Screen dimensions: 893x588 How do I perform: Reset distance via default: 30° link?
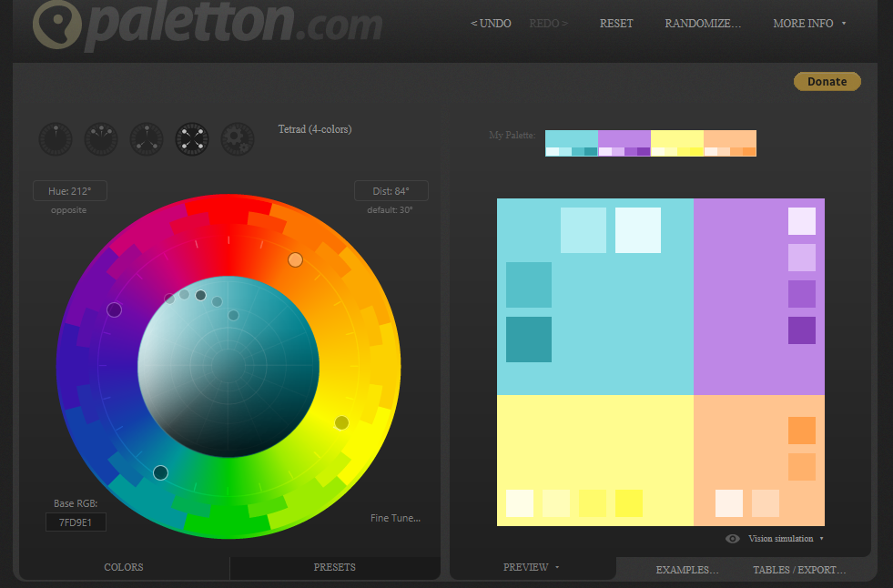pyautogui.click(x=390, y=210)
